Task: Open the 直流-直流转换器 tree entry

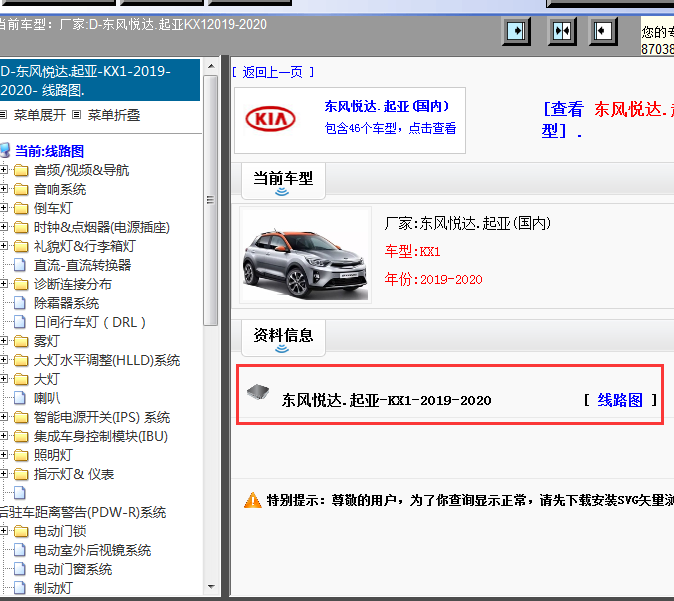Action: click(83, 265)
